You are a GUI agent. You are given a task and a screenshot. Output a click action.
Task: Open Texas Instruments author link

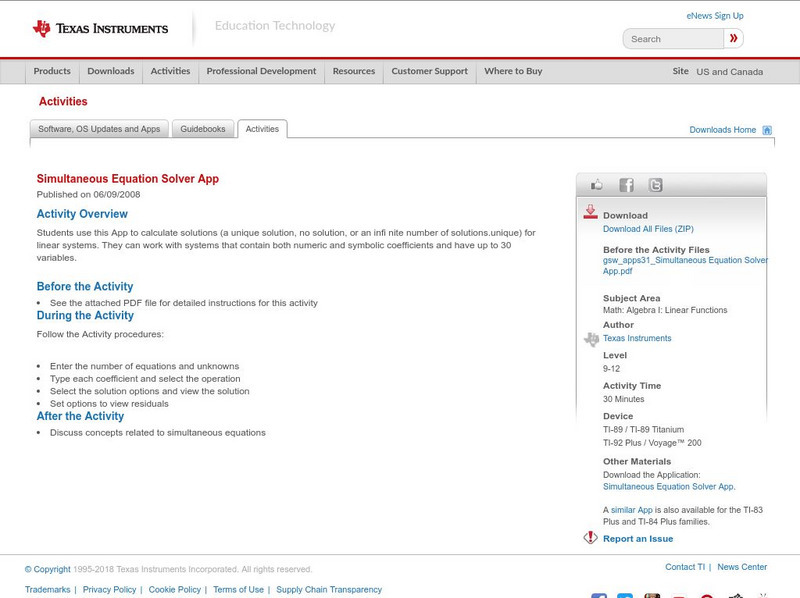(x=637, y=338)
